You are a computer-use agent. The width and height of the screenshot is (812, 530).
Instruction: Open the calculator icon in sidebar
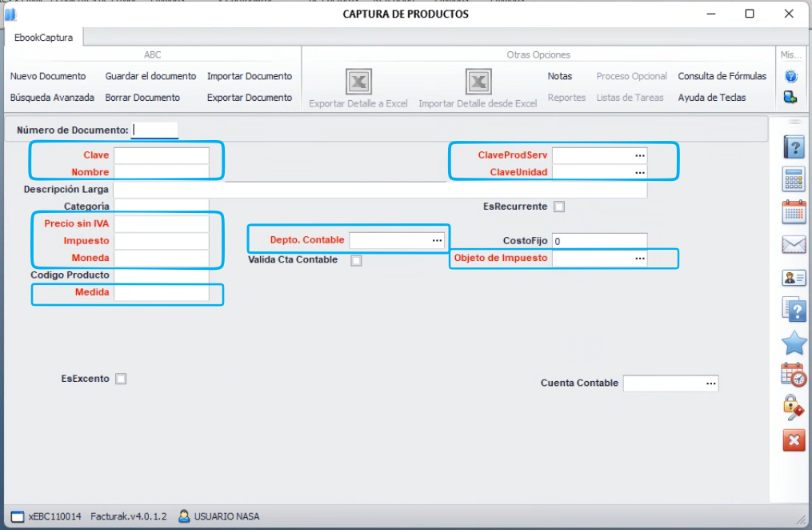(x=794, y=179)
